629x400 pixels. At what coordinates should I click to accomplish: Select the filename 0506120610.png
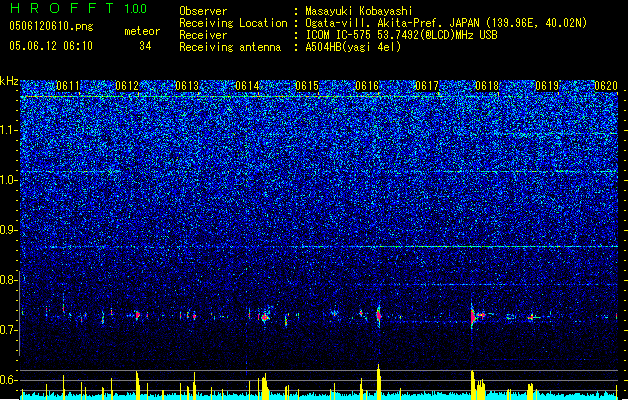coord(51,27)
